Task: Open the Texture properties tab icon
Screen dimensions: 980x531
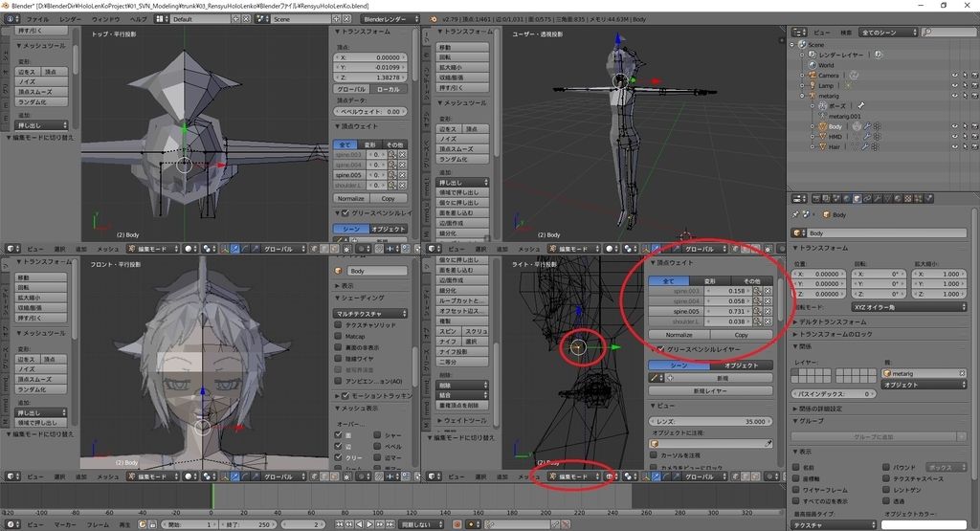Action: [x=908, y=199]
